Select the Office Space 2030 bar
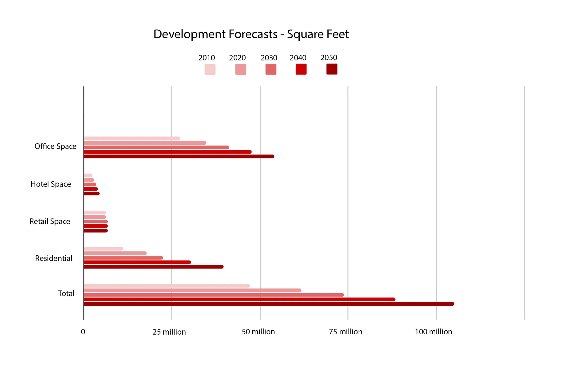 point(156,147)
